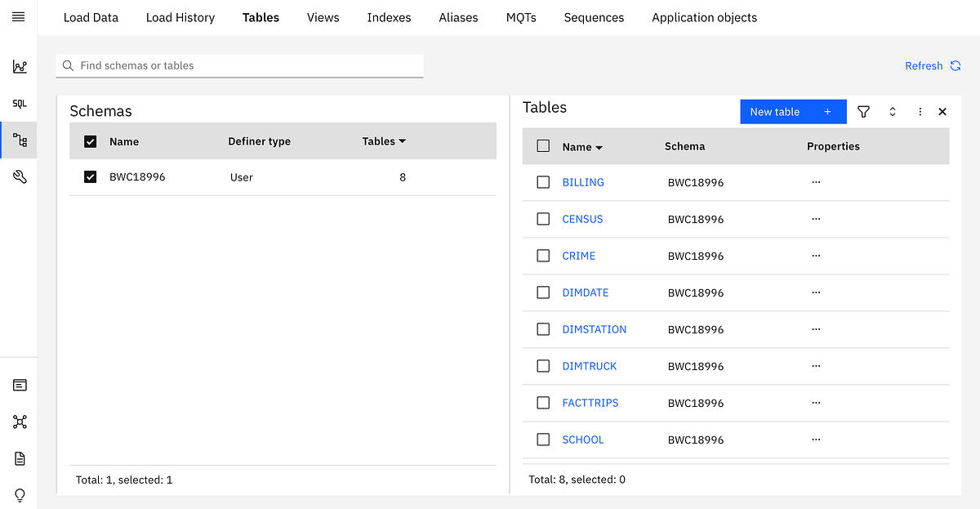Screen dimensions: 980x509
Task: Go to the Load History tab
Action: pos(180,17)
